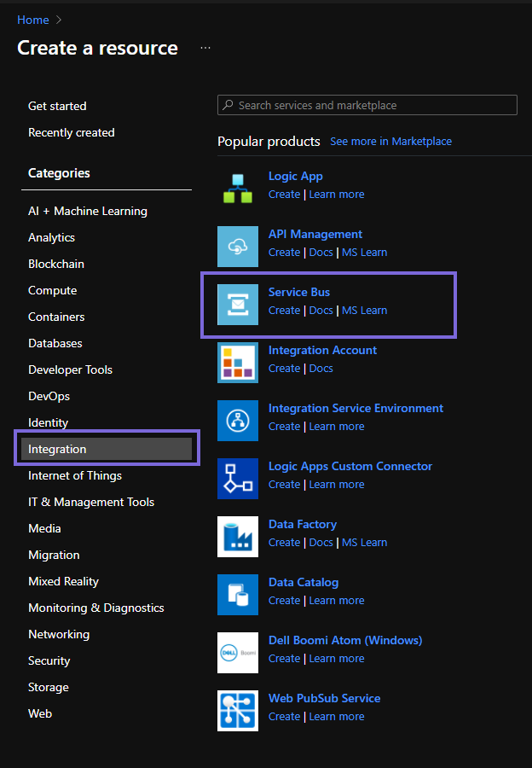
Task: Select the Networking category
Action: coord(59,634)
